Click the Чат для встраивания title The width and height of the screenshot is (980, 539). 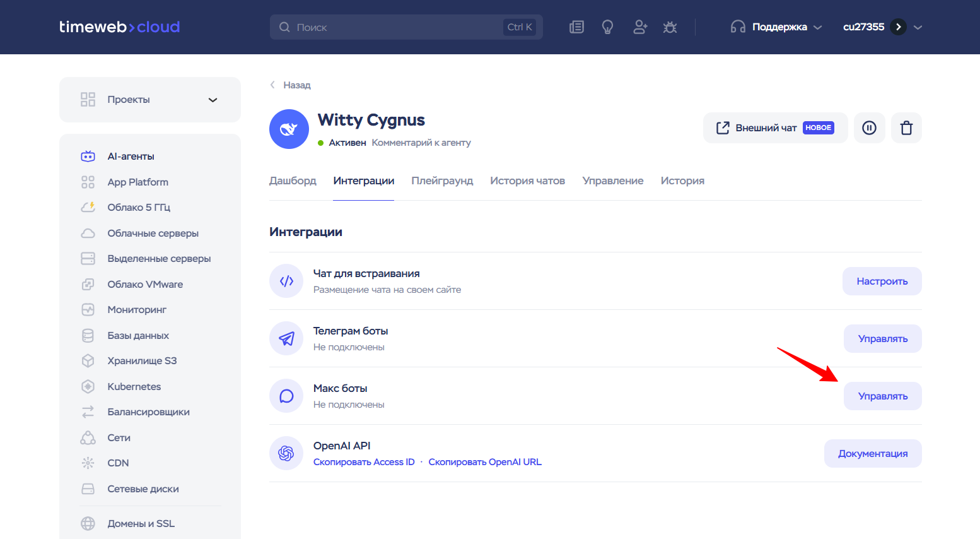point(366,273)
